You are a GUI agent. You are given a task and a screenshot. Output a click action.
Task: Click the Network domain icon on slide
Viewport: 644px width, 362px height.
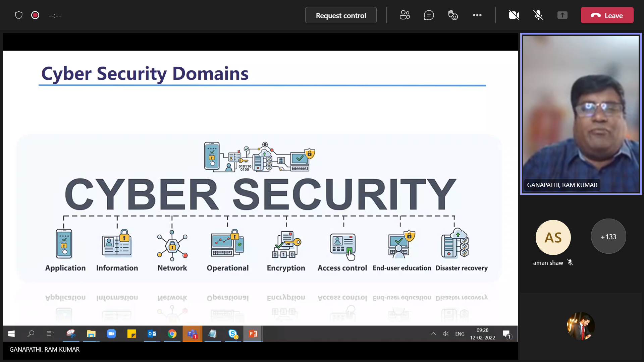coord(172,245)
